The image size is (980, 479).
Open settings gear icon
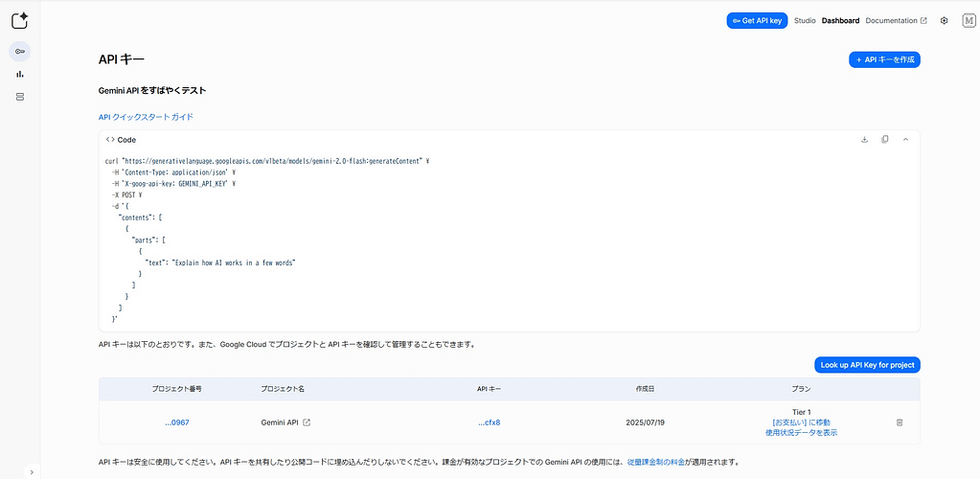pyautogui.click(x=944, y=21)
